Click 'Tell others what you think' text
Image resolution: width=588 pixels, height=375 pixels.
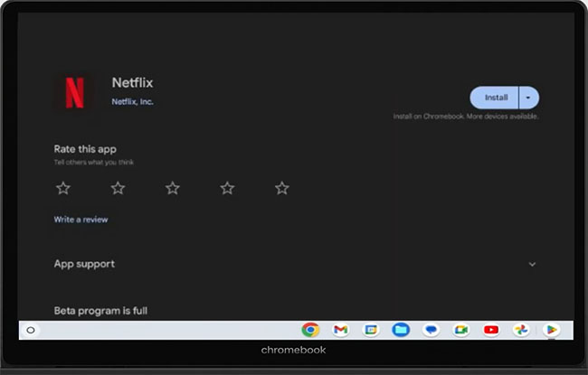point(94,163)
